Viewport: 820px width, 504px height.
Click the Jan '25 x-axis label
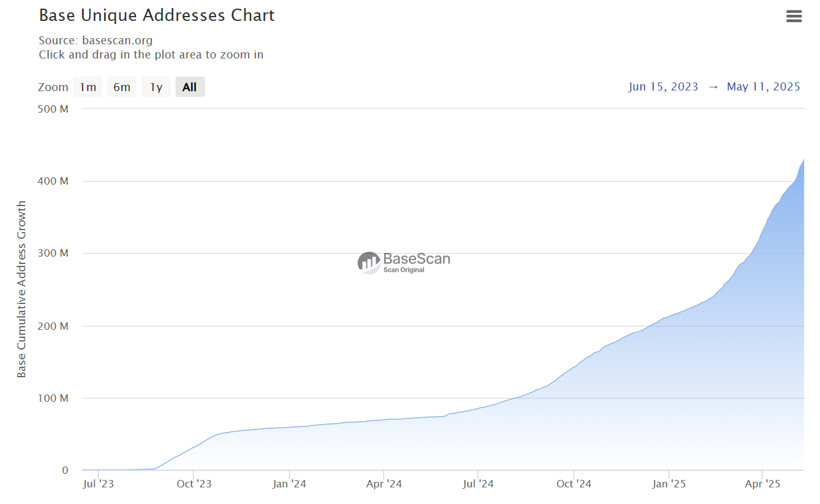(669, 484)
